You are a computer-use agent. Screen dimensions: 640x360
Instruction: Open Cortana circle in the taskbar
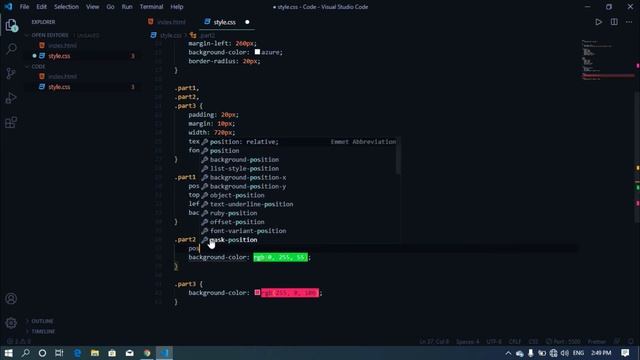[42, 353]
